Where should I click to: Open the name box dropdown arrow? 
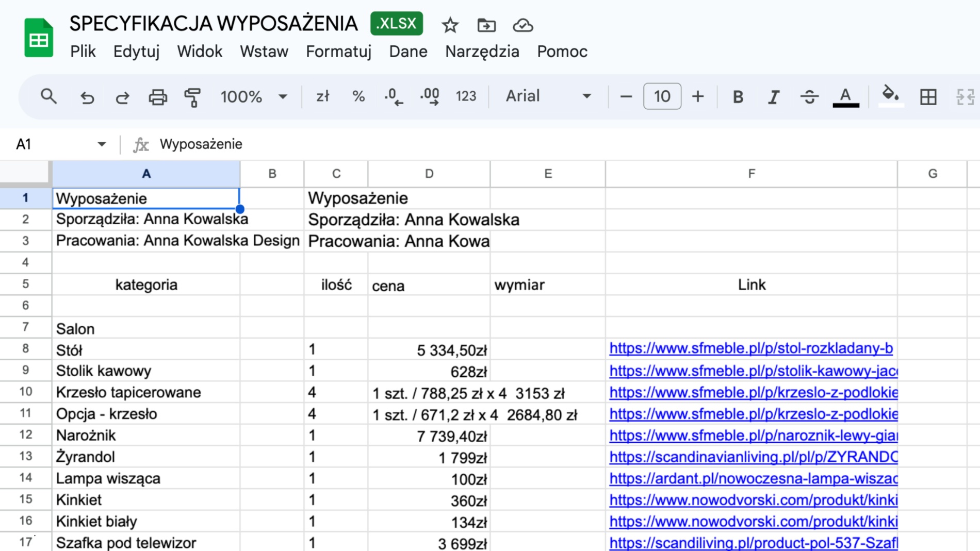click(x=102, y=144)
